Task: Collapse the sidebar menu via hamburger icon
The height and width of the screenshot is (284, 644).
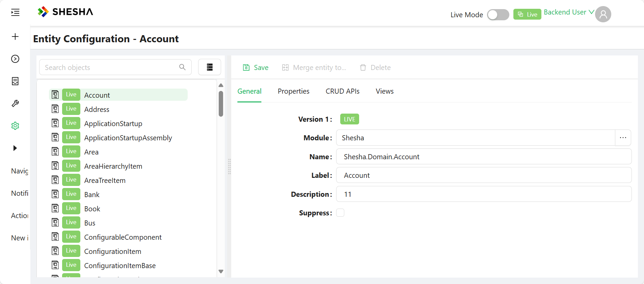Action: (x=15, y=13)
